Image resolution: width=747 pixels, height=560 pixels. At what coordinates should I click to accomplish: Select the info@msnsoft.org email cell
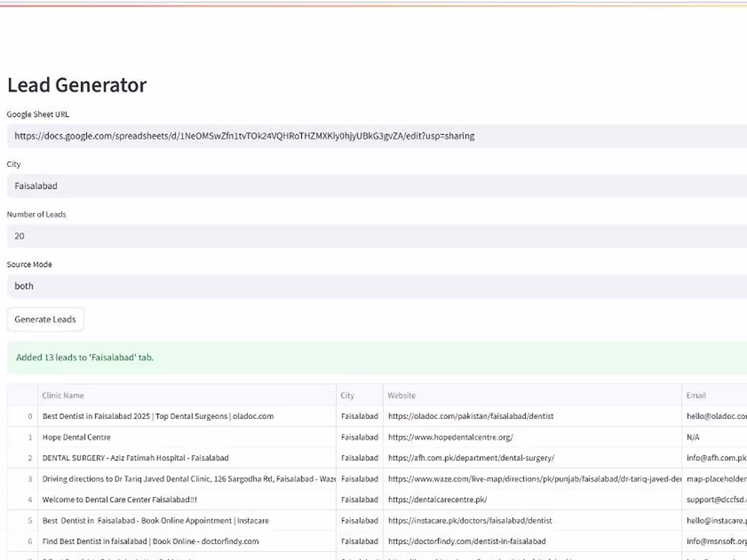pos(714,542)
